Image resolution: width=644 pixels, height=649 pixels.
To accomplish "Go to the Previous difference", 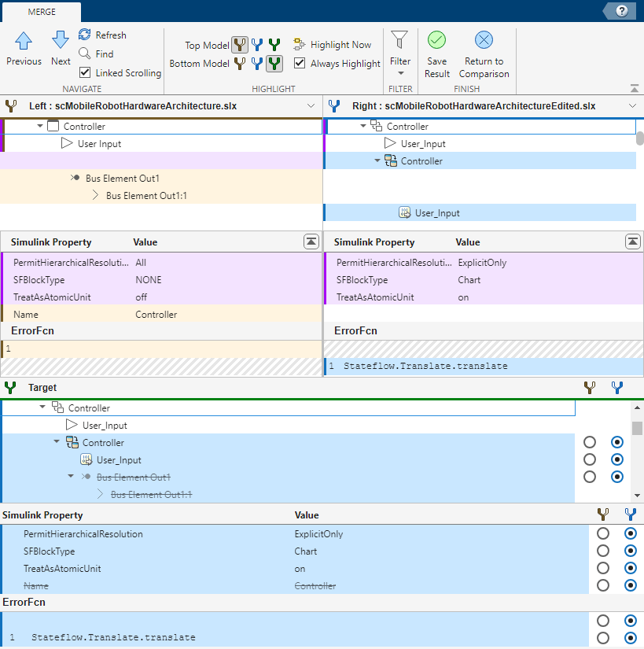I will point(24,49).
